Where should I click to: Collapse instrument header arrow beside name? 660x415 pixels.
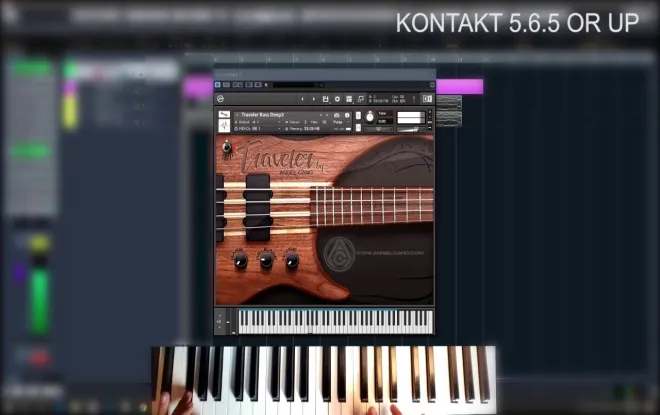coord(237,114)
